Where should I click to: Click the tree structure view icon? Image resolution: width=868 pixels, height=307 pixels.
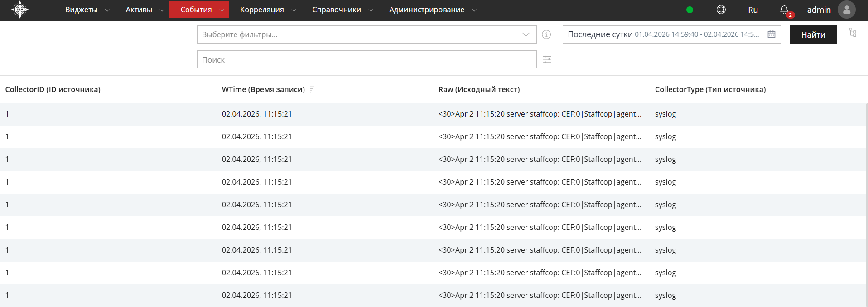[853, 32]
